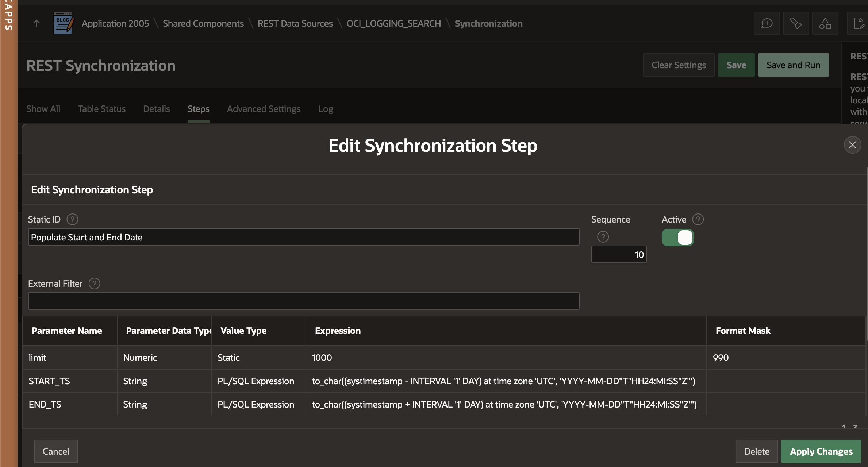This screenshot has width=868, height=467.
Task: Click the Clear Settings button
Action: click(x=679, y=65)
